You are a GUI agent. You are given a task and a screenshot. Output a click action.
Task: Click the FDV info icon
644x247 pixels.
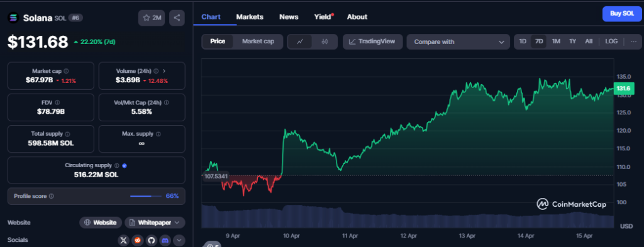coord(57,102)
